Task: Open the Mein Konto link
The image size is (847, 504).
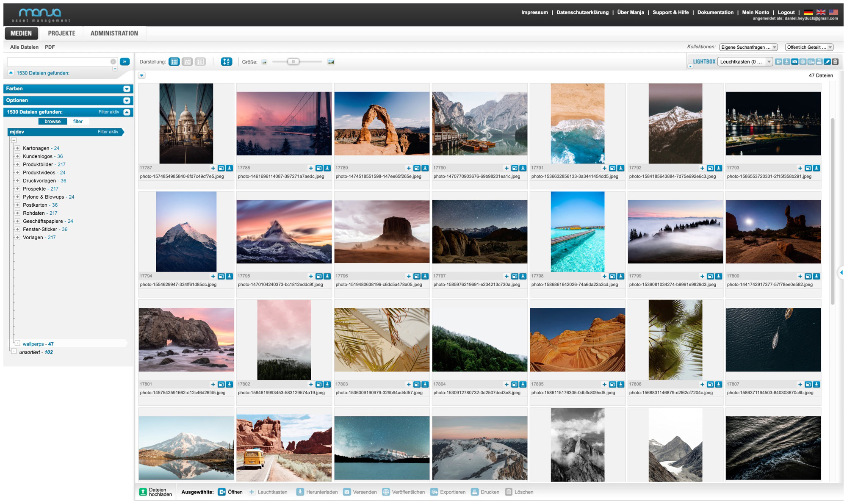Action: pyautogui.click(x=756, y=12)
